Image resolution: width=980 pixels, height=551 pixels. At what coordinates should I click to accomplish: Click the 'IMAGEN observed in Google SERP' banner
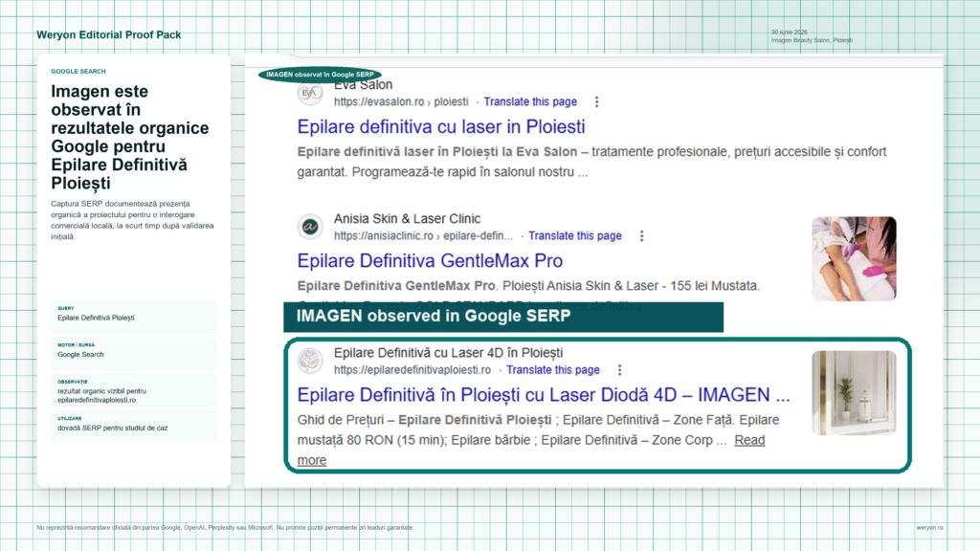[x=503, y=317]
